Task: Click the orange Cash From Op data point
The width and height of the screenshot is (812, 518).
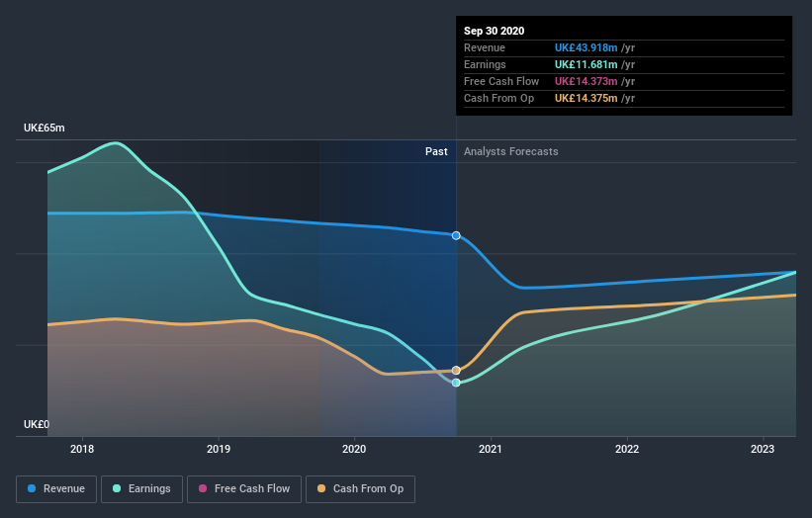Action: 456,371
